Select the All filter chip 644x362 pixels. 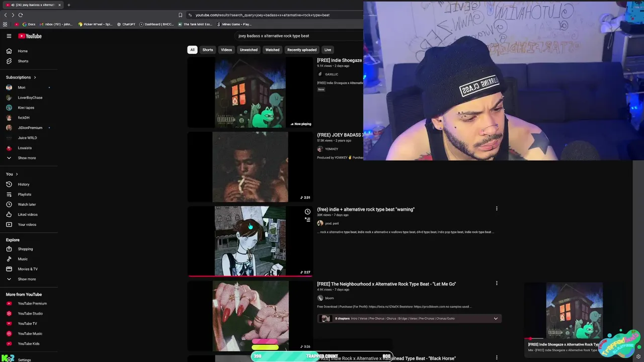192,50
